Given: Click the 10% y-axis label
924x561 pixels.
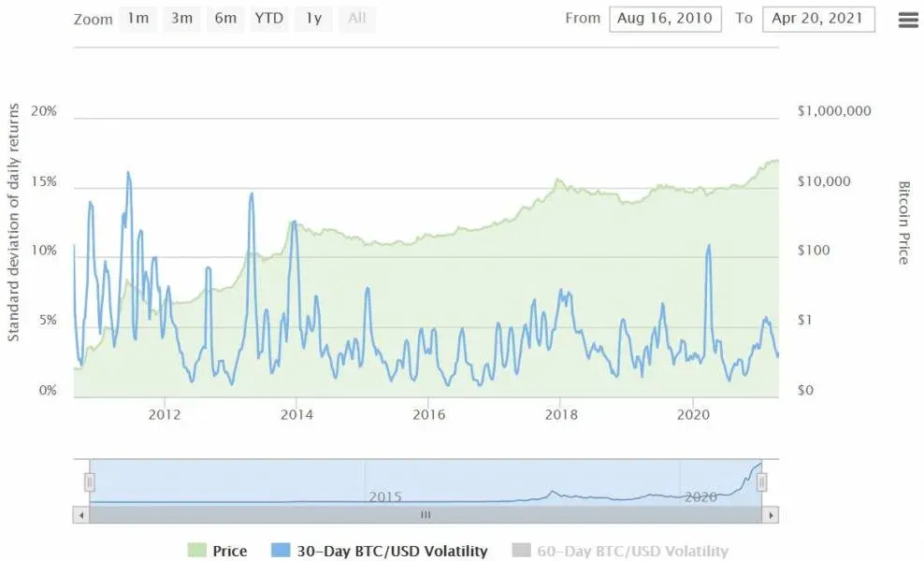Looking at the screenshot, I should 44,251.
